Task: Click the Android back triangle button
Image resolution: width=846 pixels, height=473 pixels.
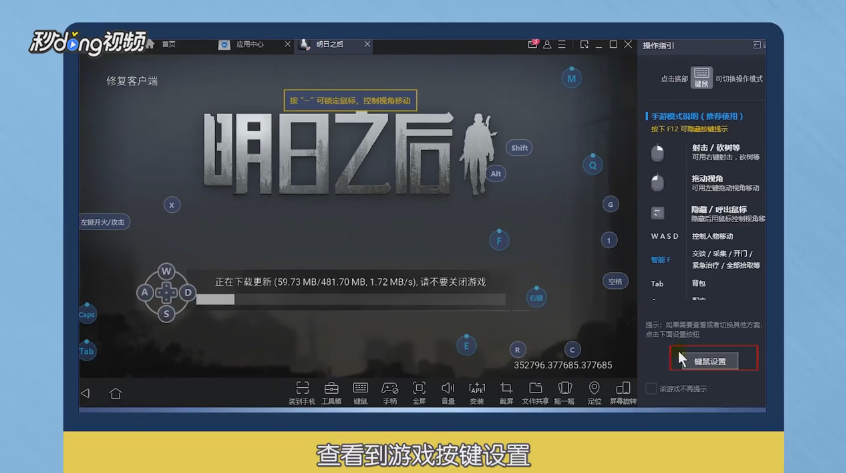Action: [x=85, y=393]
